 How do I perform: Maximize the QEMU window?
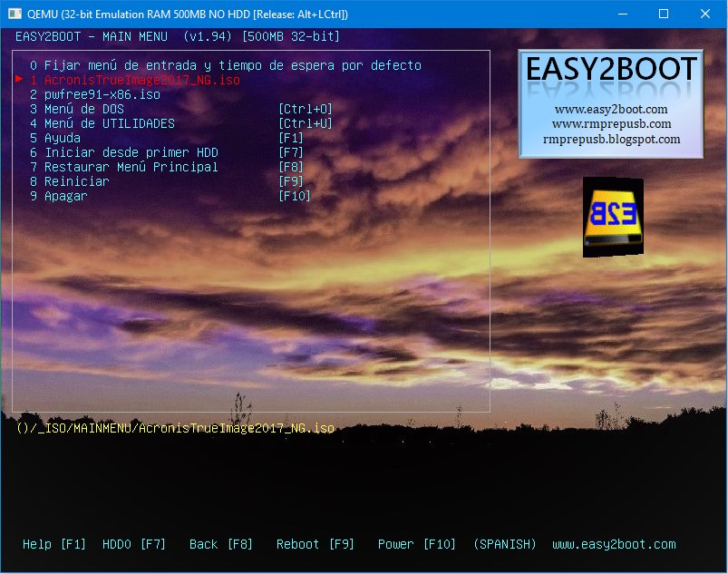click(664, 14)
